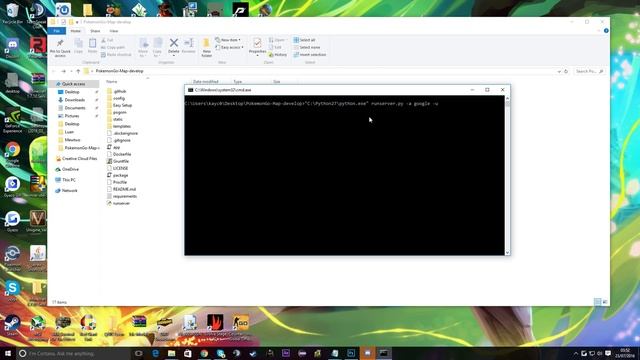Open the Skype desktop icon
This screenshot has width=640, height=360.
point(12,291)
